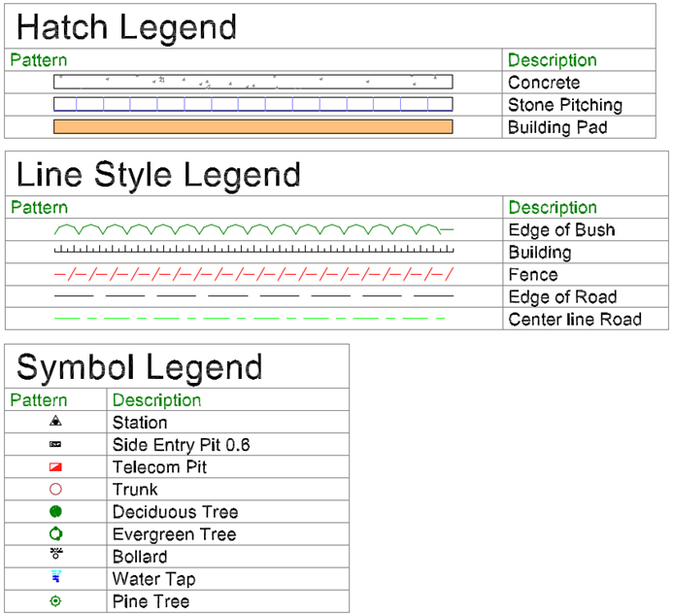This screenshot has height=616, width=673.
Task: Click the Pine Tree symbol
Action: pos(55,601)
